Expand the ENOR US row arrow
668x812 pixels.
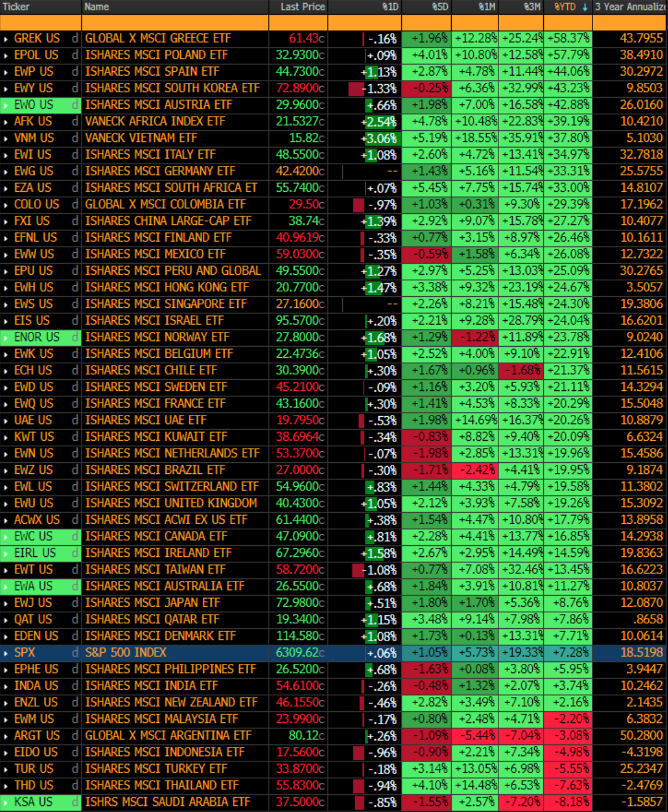pos(6,337)
